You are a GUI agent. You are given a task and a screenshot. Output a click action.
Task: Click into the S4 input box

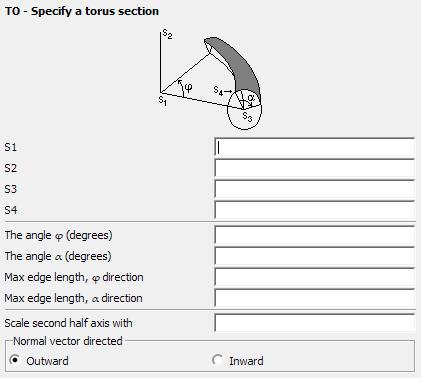tap(315, 210)
